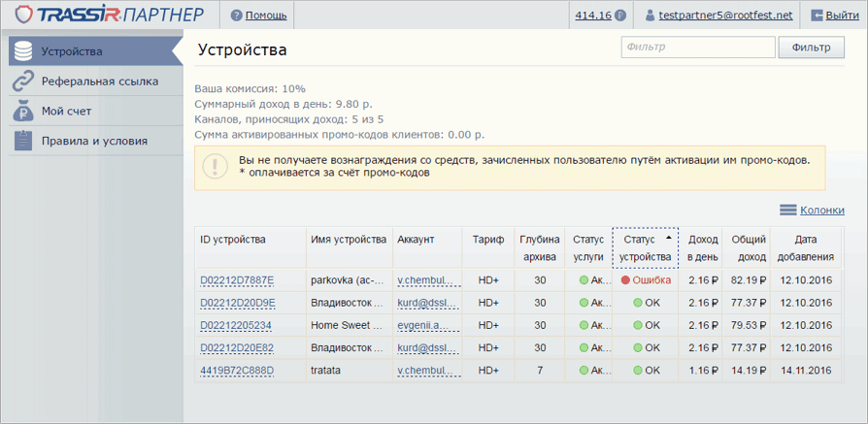
Task: Click the clipboard Rules and Conditions icon
Action: [23, 142]
